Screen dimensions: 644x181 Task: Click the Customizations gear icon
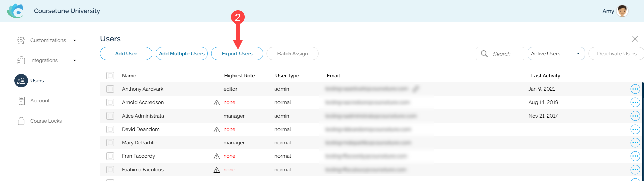(x=21, y=40)
